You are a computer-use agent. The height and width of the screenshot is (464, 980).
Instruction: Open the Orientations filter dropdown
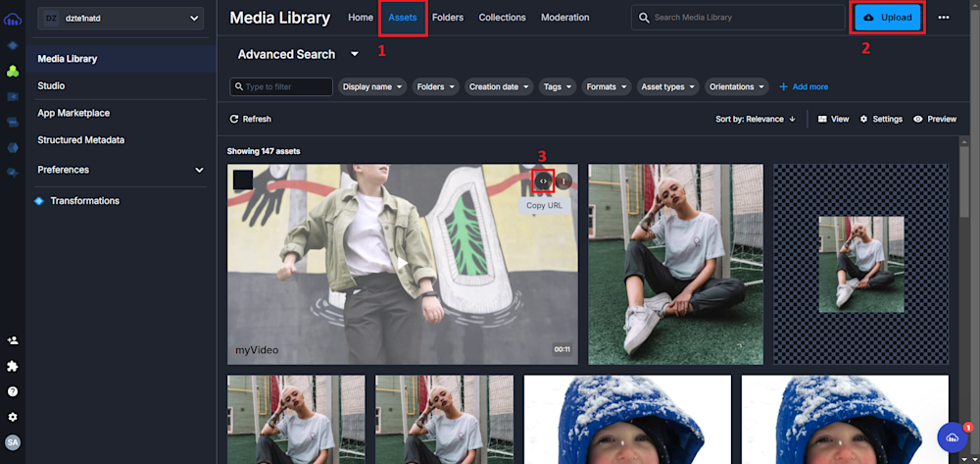point(737,87)
